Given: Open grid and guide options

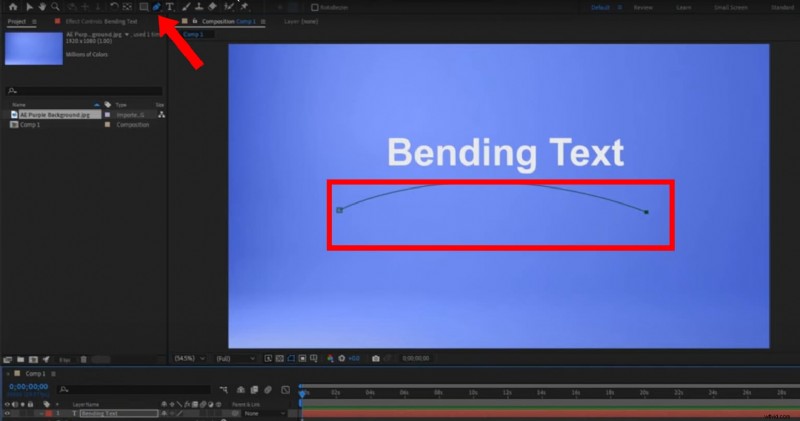Looking at the screenshot, I should click(314, 359).
